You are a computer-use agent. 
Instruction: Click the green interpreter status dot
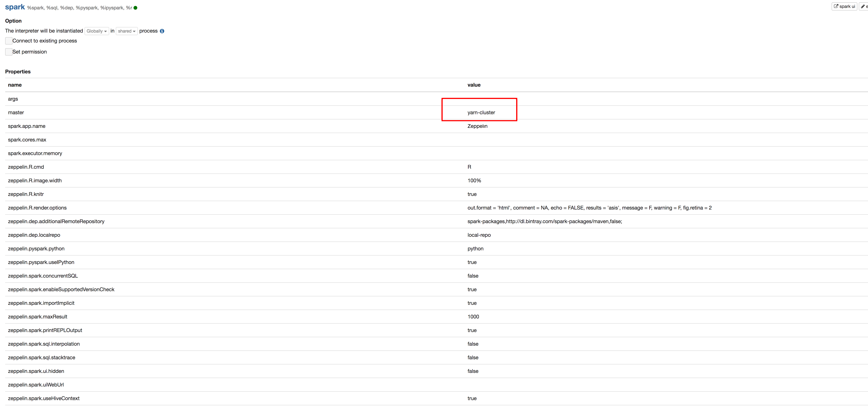[135, 8]
